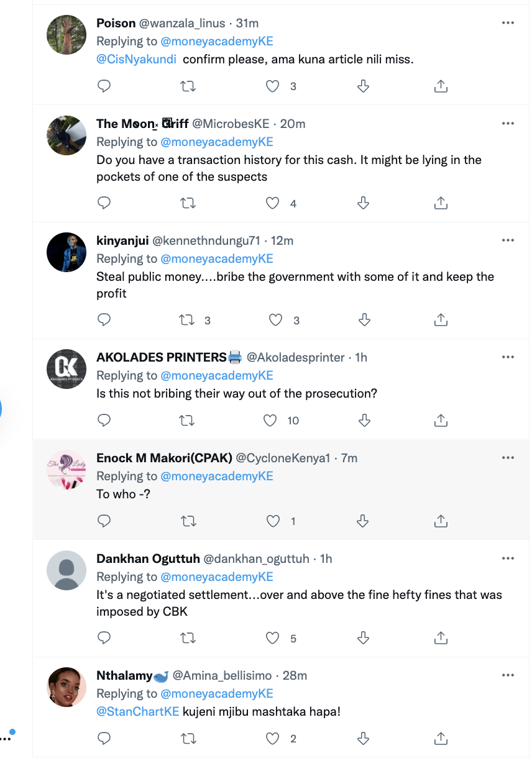This screenshot has width=532, height=758.
Task: Open more options for Poison's tweet
Action: (x=508, y=23)
